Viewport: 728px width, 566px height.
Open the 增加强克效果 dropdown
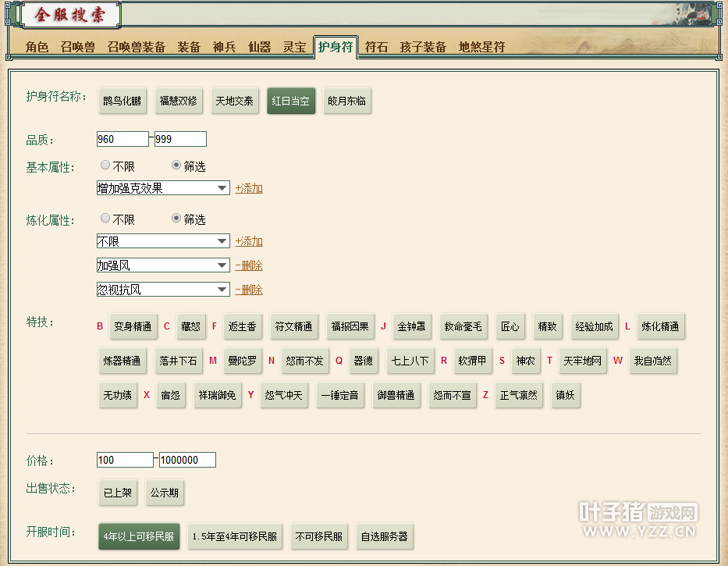pos(163,188)
